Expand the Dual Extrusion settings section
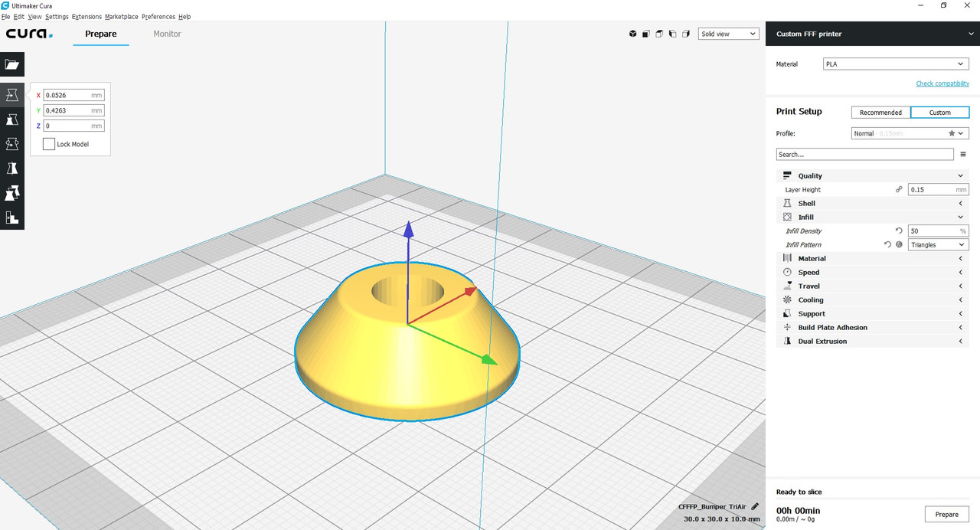This screenshot has width=980, height=530. [x=873, y=341]
